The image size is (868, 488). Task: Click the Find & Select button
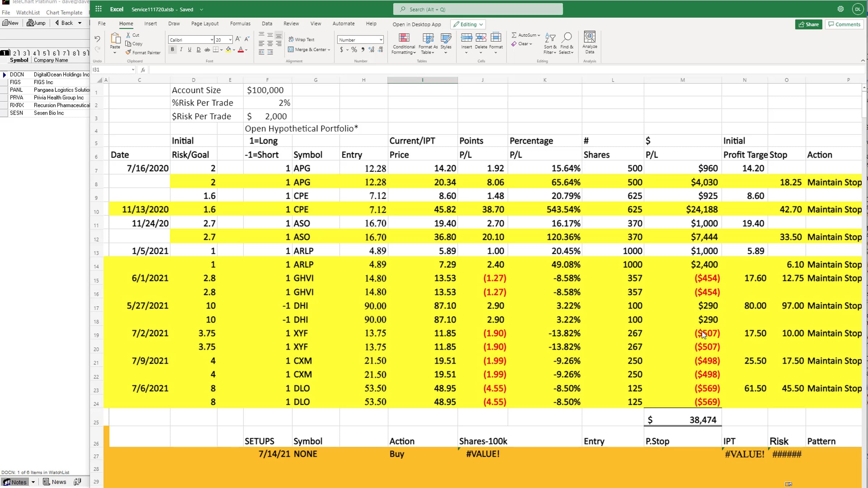566,43
